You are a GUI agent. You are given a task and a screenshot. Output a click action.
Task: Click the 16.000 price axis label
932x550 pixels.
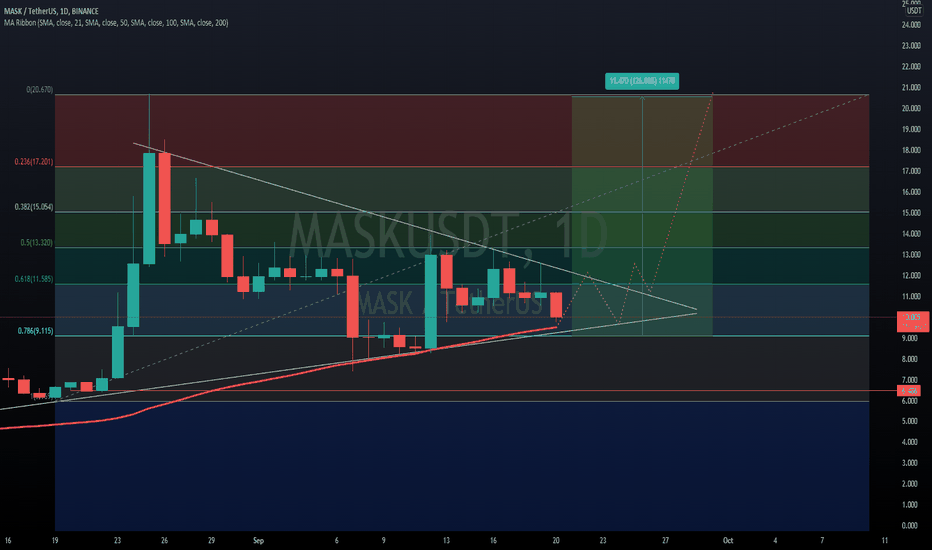click(911, 192)
